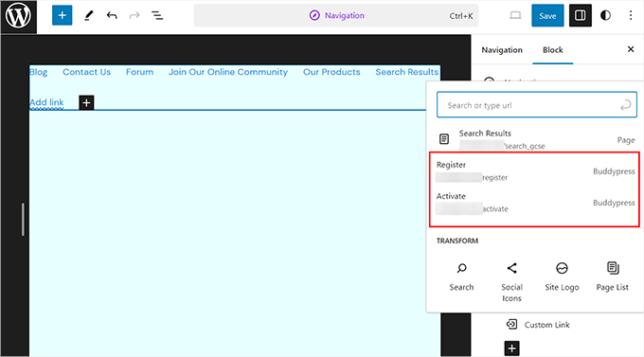Transform the block to Search
This screenshot has height=357, width=644.
[461, 277]
